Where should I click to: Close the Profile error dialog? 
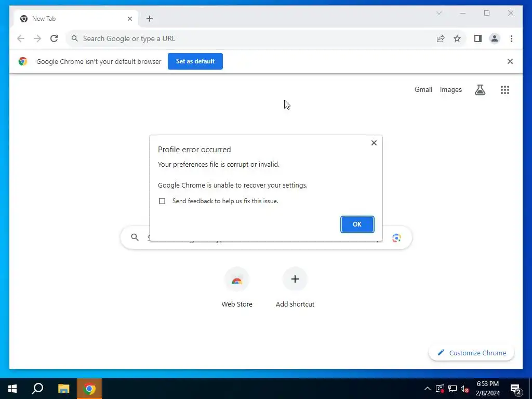tap(374, 143)
